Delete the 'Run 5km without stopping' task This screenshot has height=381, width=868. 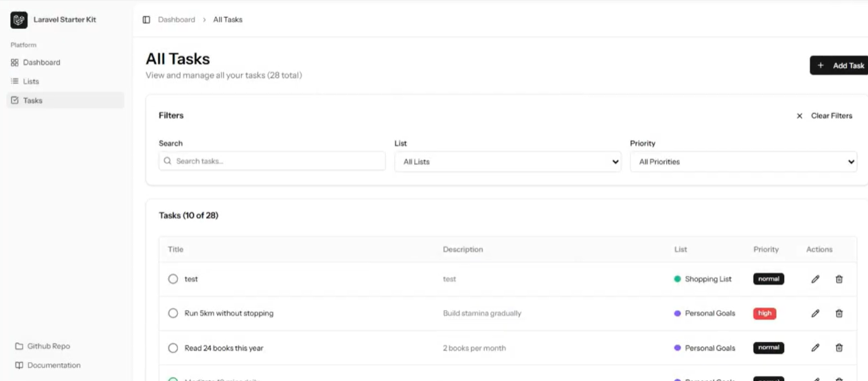pyautogui.click(x=839, y=314)
